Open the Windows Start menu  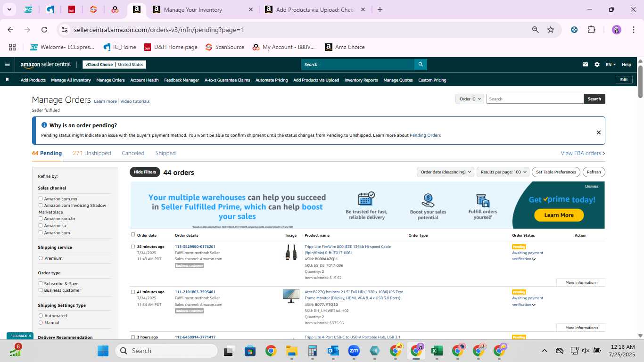(x=103, y=351)
